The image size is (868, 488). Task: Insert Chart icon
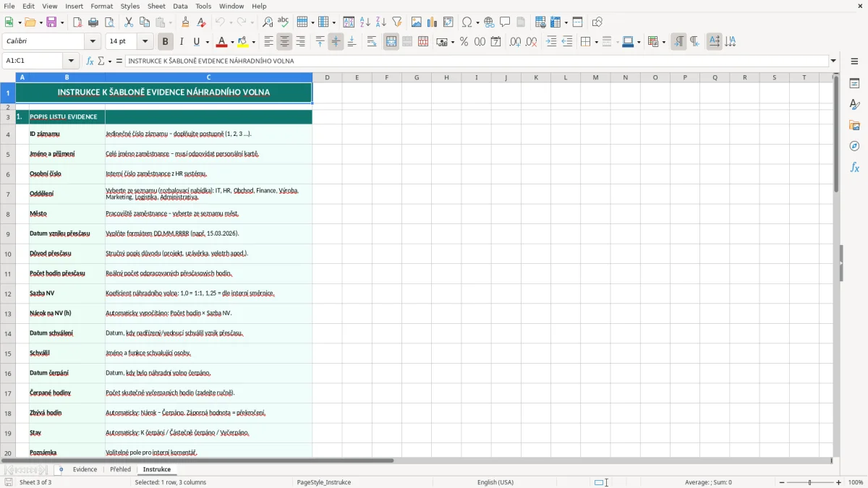pos(433,22)
